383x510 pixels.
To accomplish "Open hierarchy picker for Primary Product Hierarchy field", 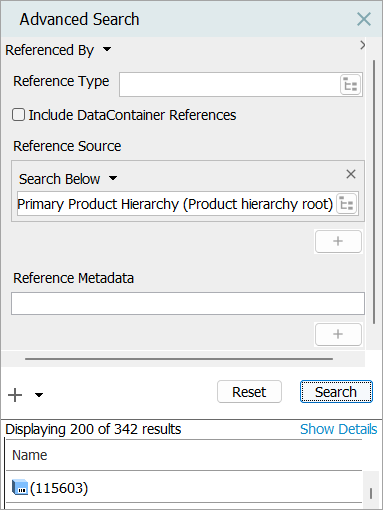I will (x=347, y=204).
